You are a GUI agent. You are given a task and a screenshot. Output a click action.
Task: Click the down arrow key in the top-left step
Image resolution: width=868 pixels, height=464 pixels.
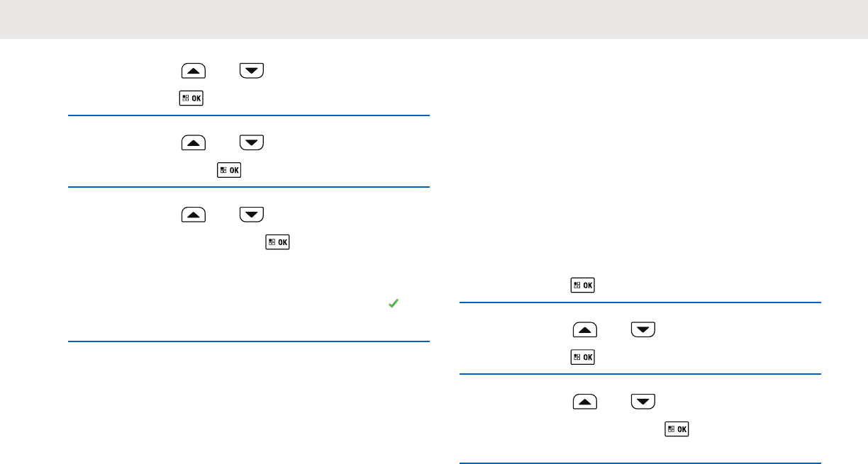[x=252, y=70]
